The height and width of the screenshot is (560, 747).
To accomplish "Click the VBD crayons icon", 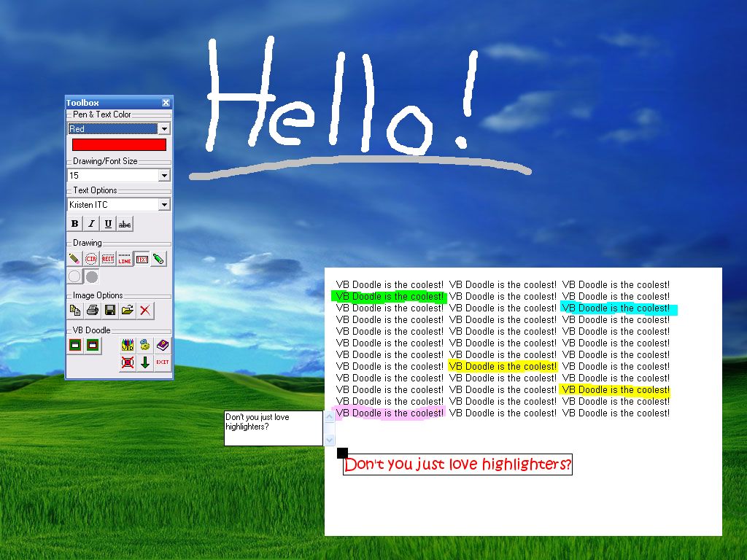I will [127, 345].
